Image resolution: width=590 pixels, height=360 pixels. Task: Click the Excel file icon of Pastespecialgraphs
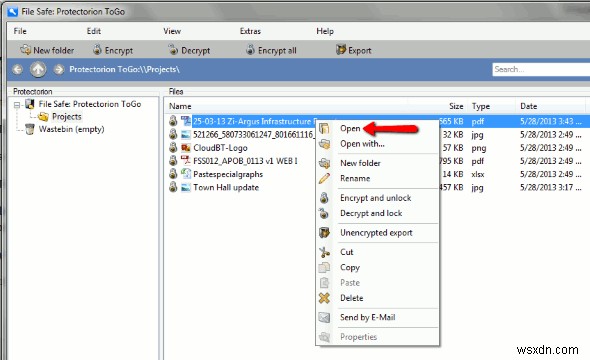coord(186,174)
